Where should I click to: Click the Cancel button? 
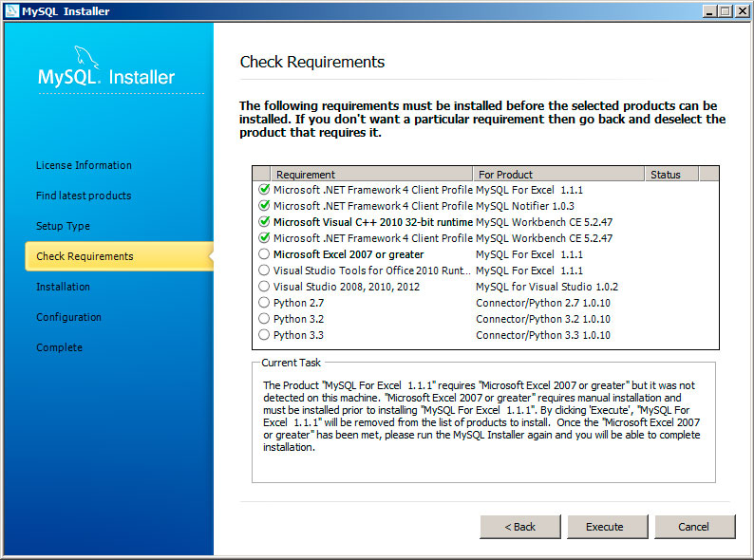click(x=695, y=527)
